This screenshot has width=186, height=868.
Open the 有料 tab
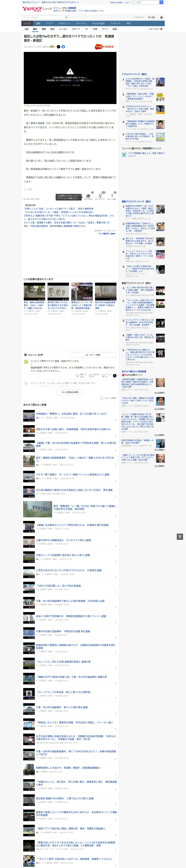coord(129,24)
